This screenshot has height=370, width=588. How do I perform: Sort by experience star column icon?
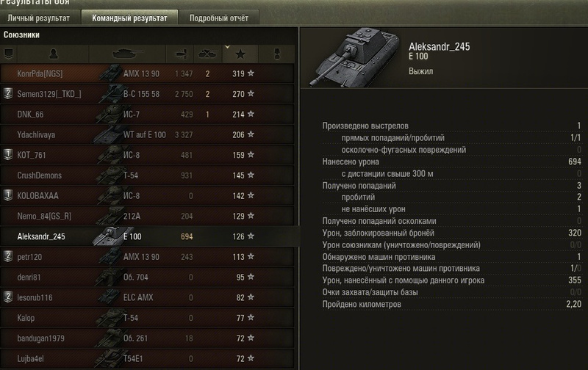[x=240, y=54]
